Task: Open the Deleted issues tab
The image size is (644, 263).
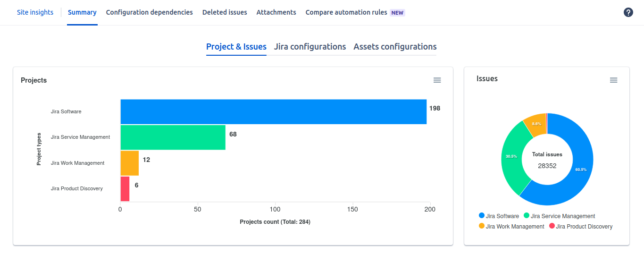Action: pos(225,12)
